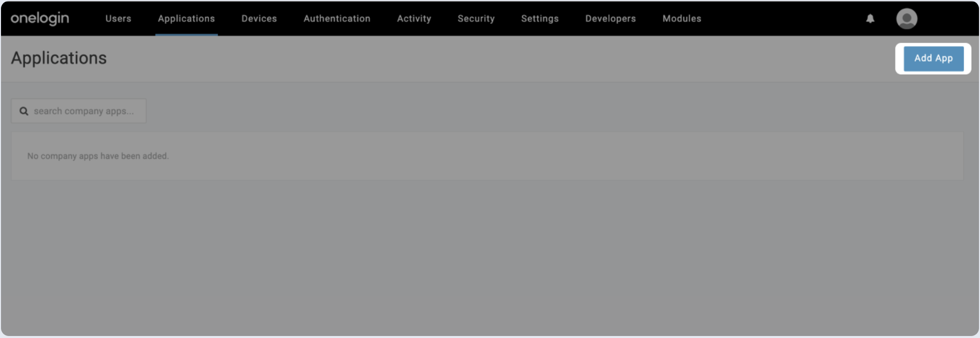
Task: Open the user profile avatar
Action: [x=906, y=19]
